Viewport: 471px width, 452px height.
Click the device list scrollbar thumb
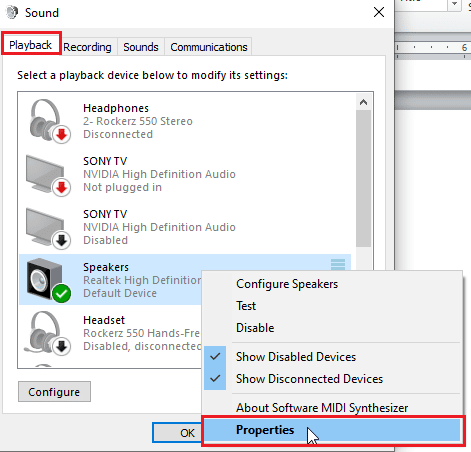pyautogui.click(x=363, y=179)
